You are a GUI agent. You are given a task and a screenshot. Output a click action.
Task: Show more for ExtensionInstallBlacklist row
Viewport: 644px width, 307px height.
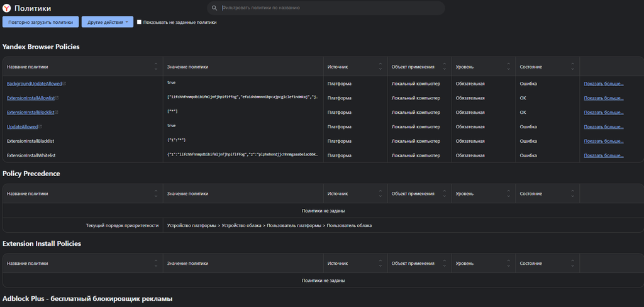604,141
